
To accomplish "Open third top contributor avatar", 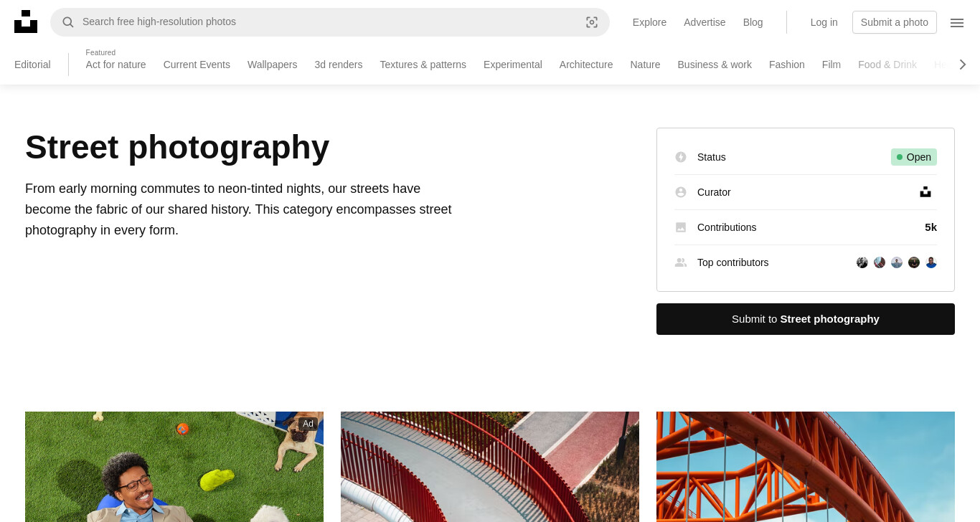I will (897, 262).
